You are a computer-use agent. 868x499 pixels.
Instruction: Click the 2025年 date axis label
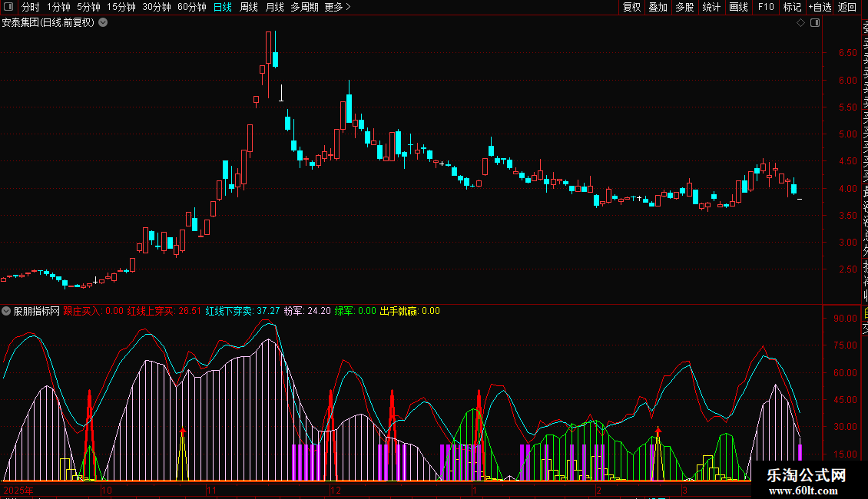point(18,490)
